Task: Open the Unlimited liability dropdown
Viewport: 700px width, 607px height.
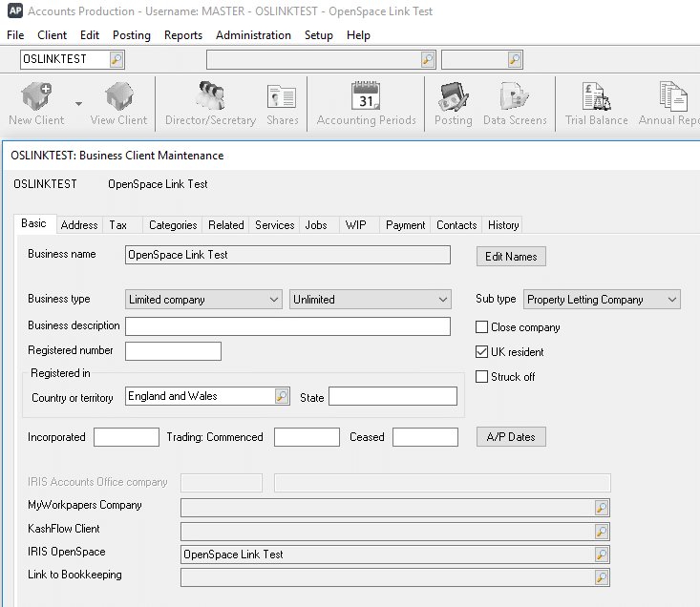Action: click(x=371, y=300)
